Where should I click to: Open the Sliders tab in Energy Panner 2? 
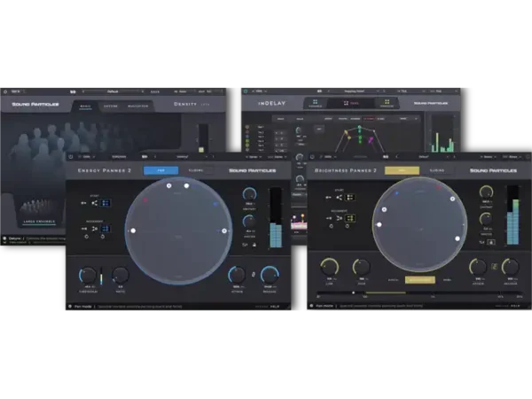[x=196, y=170]
